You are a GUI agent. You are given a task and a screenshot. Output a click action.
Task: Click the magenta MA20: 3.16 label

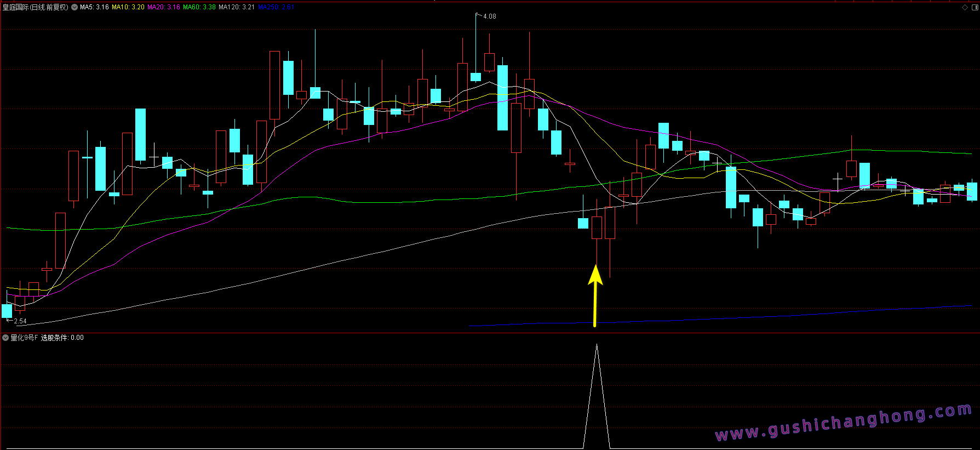(164, 7)
